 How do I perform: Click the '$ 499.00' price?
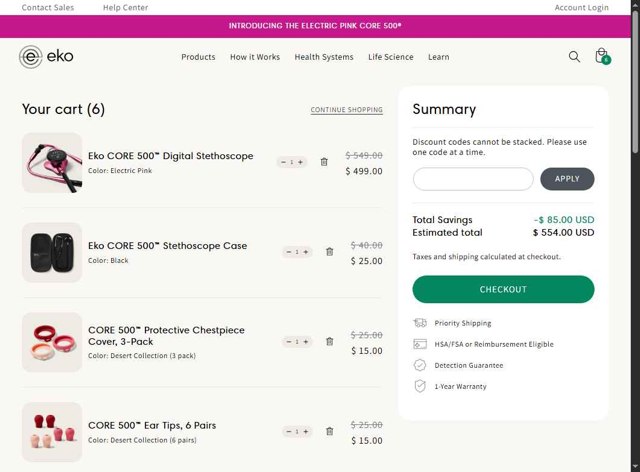tap(364, 171)
